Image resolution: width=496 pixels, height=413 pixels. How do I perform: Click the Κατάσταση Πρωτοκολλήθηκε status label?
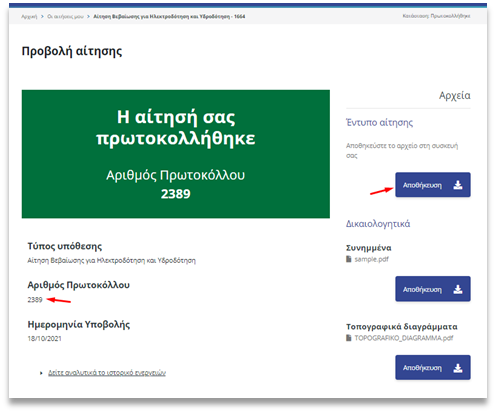coord(436,16)
